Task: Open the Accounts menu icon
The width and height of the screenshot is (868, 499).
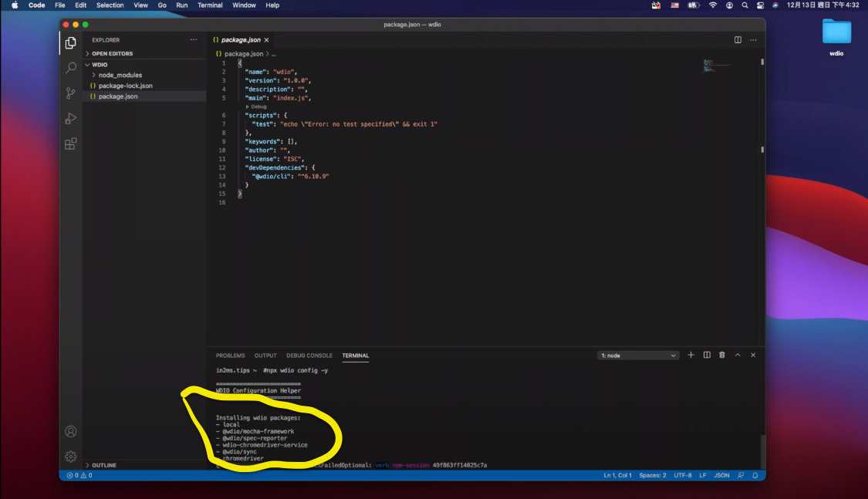Action: tap(70, 431)
